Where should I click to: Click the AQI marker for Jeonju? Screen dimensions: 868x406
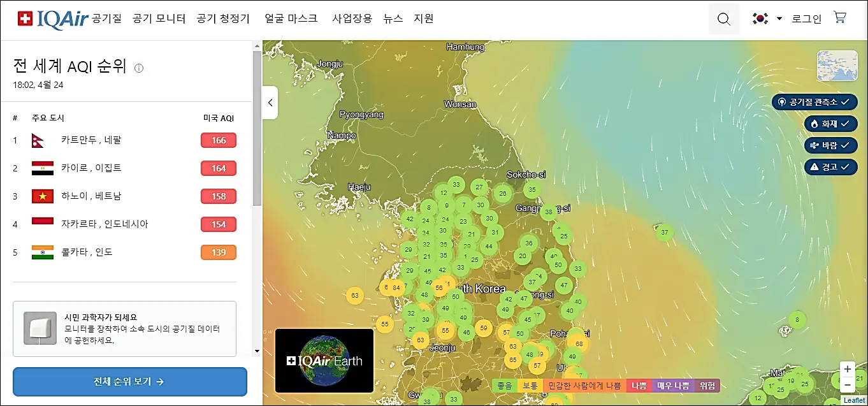click(x=419, y=340)
